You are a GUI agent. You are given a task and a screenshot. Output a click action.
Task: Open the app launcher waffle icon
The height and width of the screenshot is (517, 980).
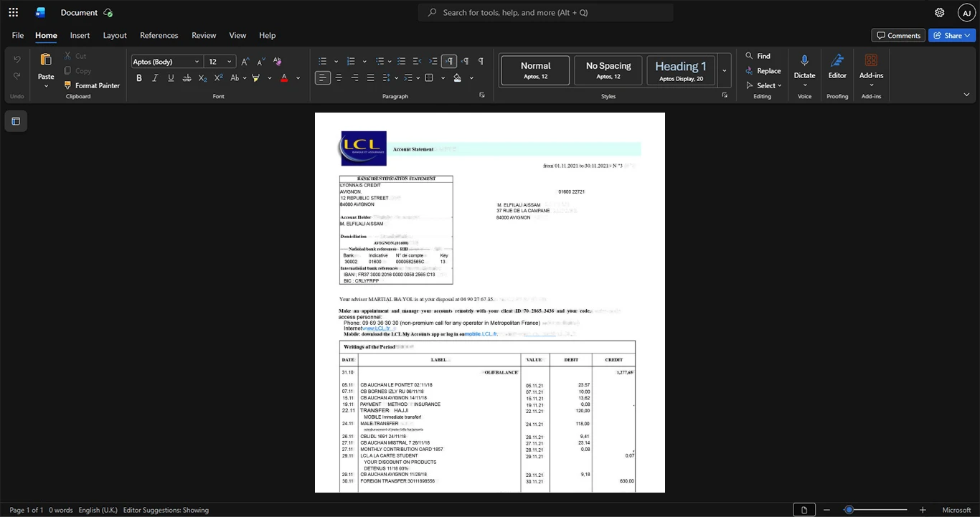click(13, 12)
